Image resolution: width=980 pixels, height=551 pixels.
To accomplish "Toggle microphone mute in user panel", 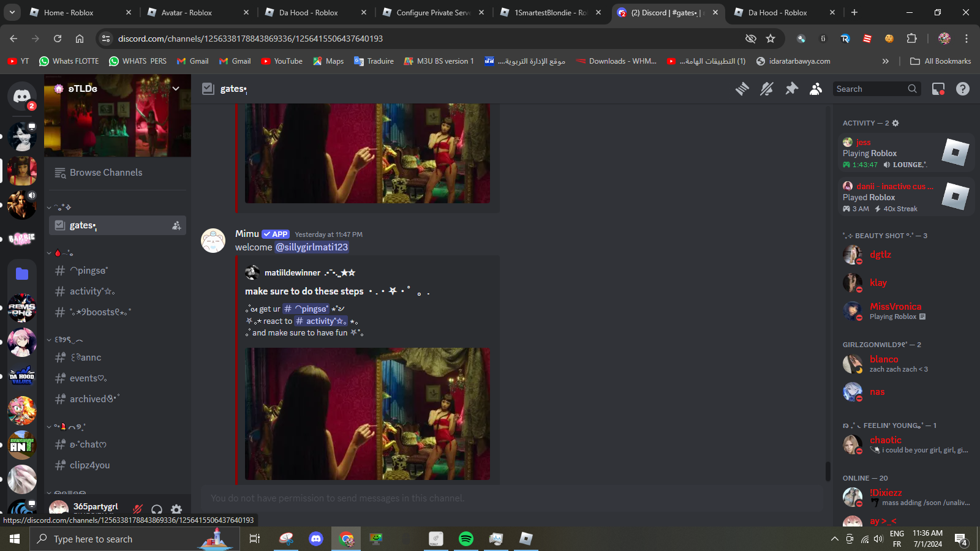I will pyautogui.click(x=138, y=509).
